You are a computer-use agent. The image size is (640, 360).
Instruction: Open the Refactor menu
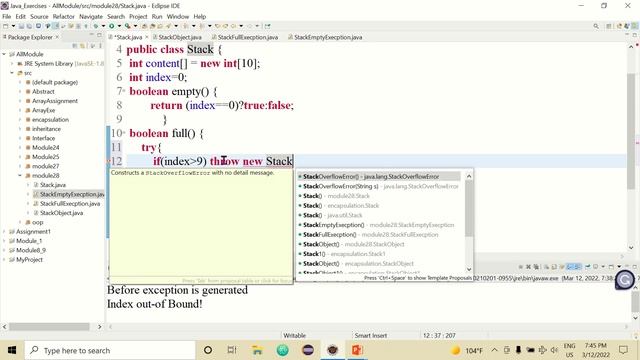tap(64, 17)
